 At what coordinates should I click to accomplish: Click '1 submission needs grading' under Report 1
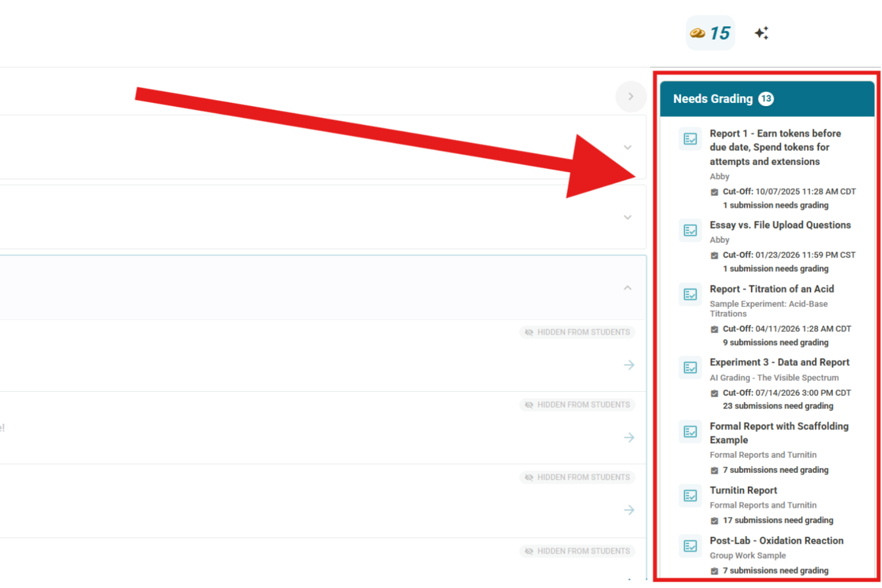[775, 205]
